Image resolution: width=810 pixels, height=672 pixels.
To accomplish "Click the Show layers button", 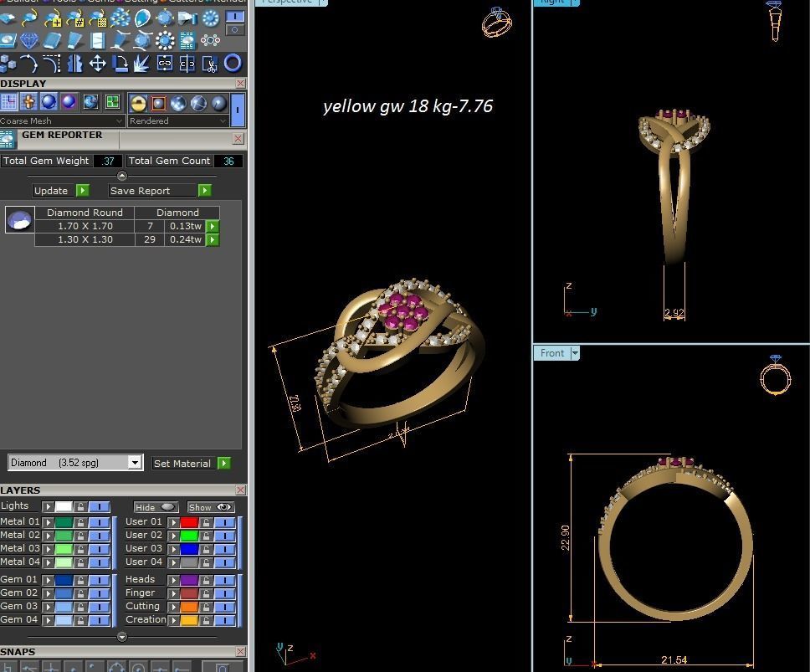I will (x=210, y=507).
